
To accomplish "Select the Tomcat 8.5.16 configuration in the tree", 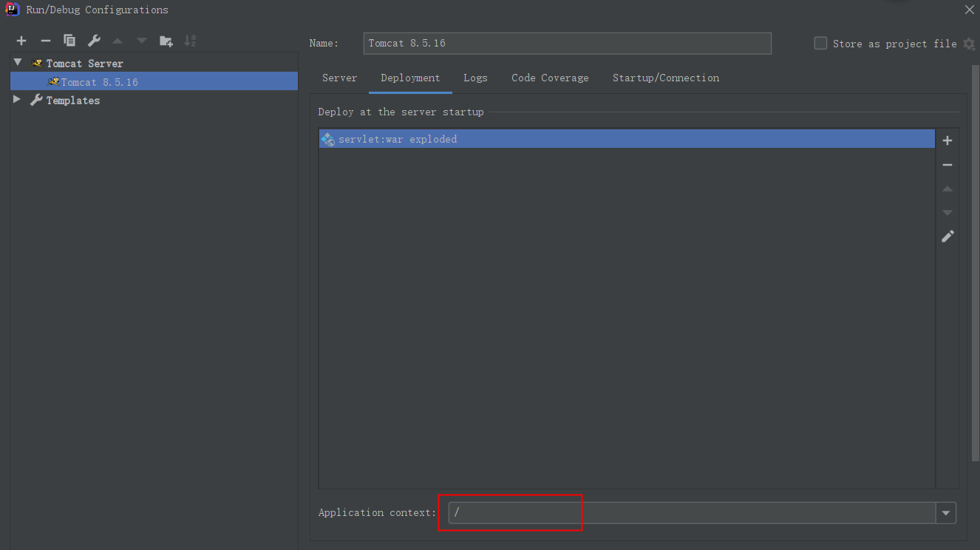I will click(x=154, y=81).
